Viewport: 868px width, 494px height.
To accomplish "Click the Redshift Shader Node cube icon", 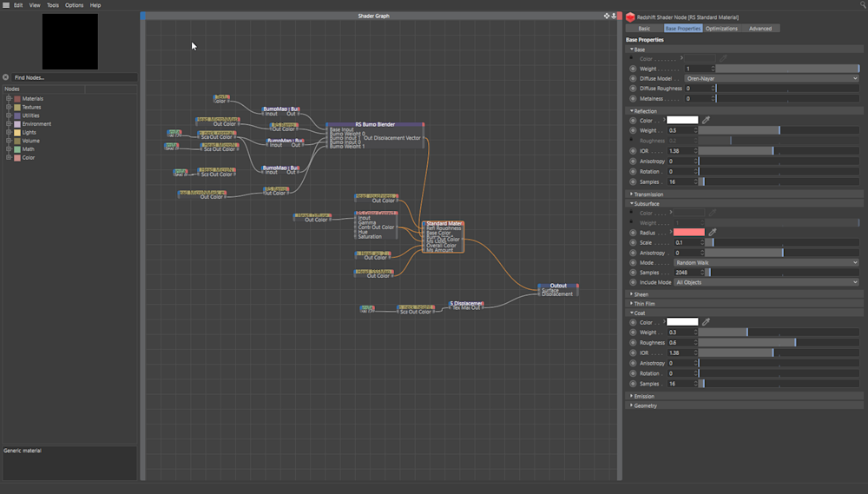I will click(630, 16).
